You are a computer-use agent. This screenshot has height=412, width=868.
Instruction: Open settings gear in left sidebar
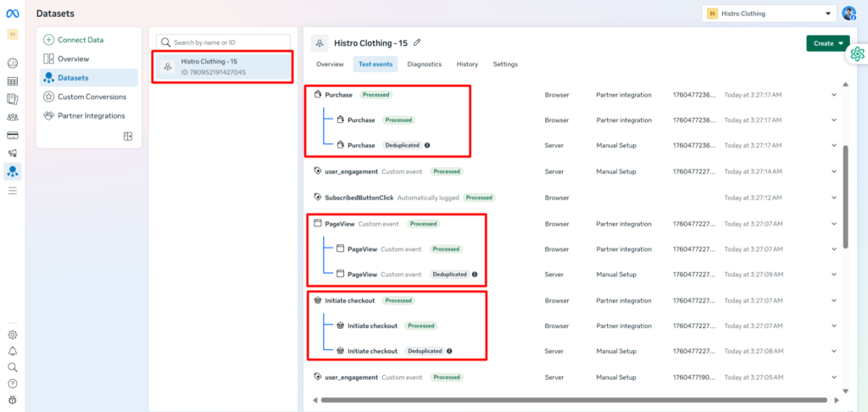(13, 335)
